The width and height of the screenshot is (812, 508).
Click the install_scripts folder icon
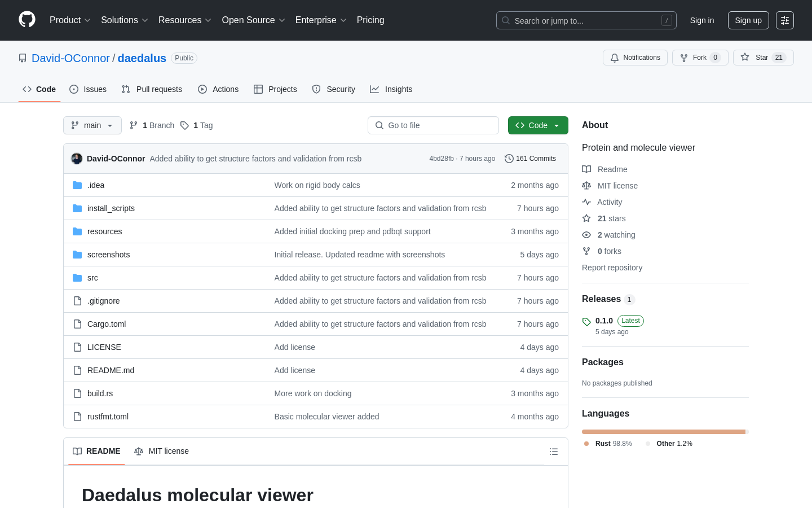click(x=77, y=208)
